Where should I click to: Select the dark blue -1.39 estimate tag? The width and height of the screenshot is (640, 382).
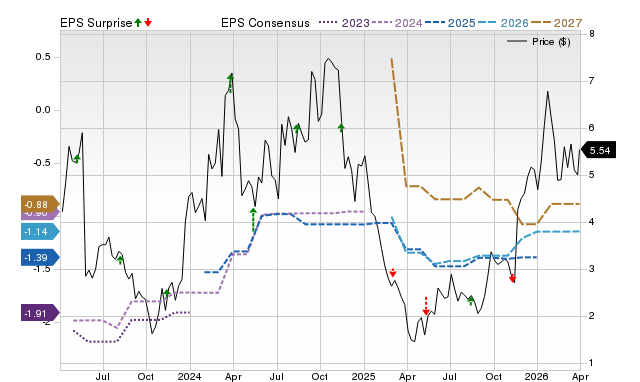[x=40, y=258]
